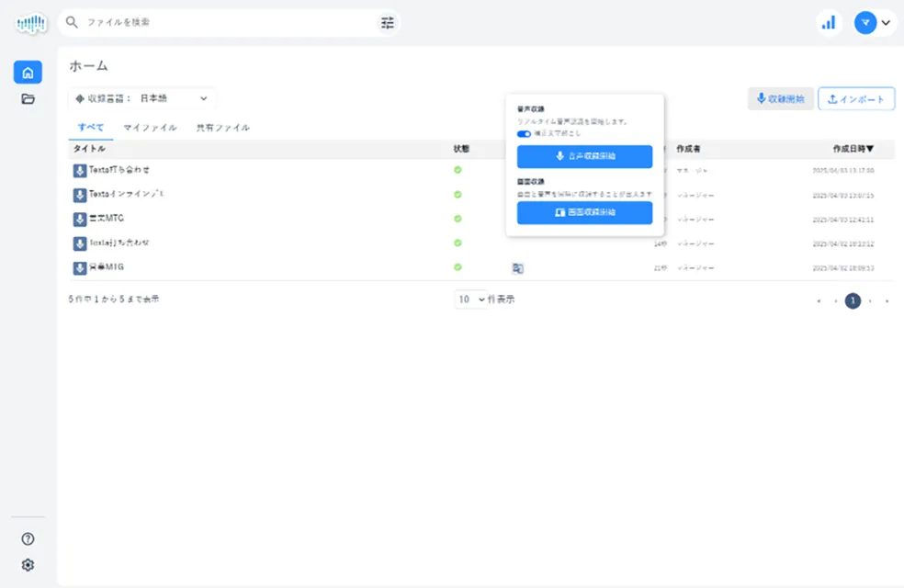Open the help question-mark icon
Image resolution: width=904 pixels, height=588 pixels.
[28, 539]
